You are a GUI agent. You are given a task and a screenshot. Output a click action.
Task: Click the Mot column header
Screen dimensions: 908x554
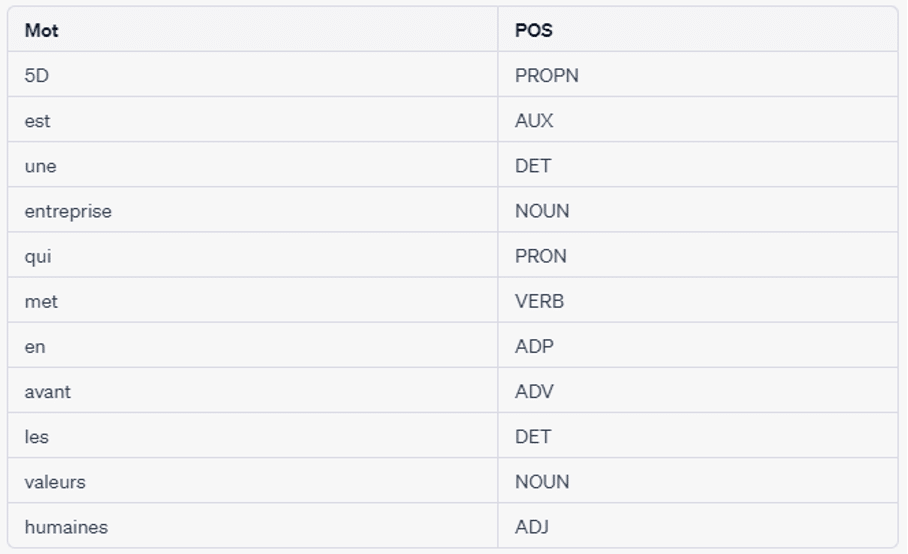41,30
